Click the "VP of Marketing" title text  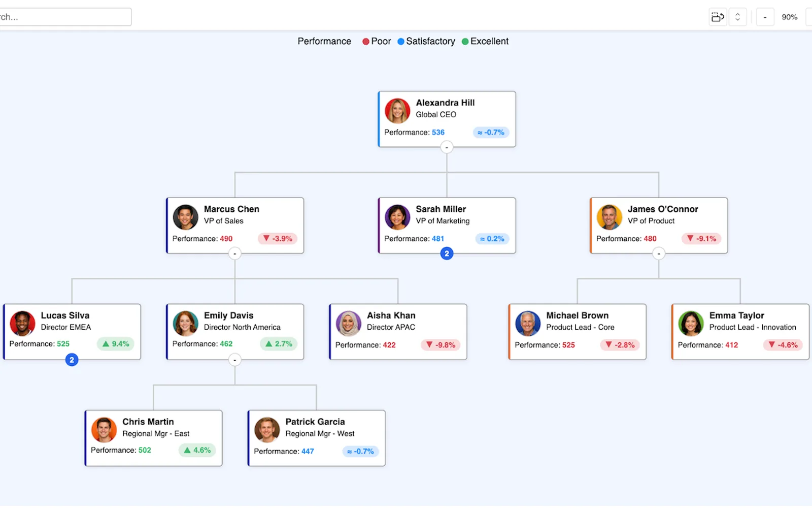[x=443, y=221]
